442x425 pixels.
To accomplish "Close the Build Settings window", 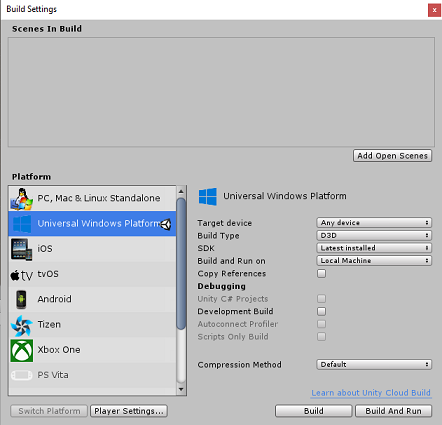I will tap(434, 10).
